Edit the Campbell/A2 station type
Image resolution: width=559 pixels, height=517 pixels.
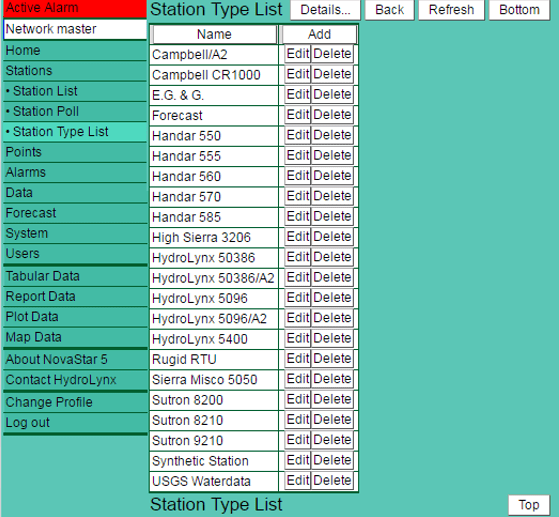[x=298, y=54]
